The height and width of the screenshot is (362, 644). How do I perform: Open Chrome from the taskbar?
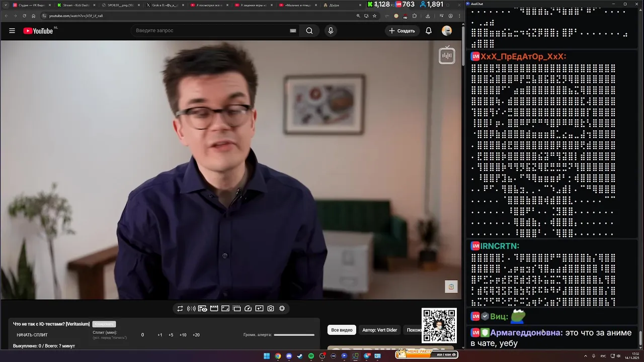(278, 356)
